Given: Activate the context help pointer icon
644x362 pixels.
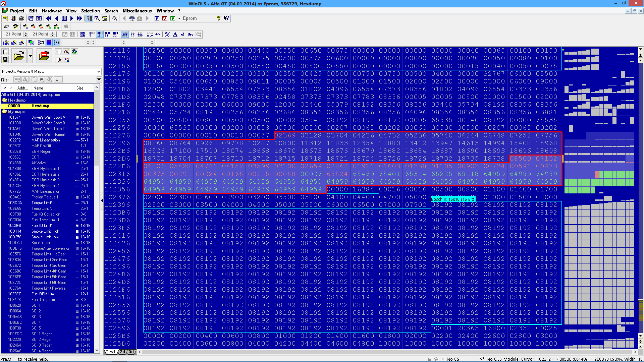Looking at the screenshot, I should click(x=226, y=18).
